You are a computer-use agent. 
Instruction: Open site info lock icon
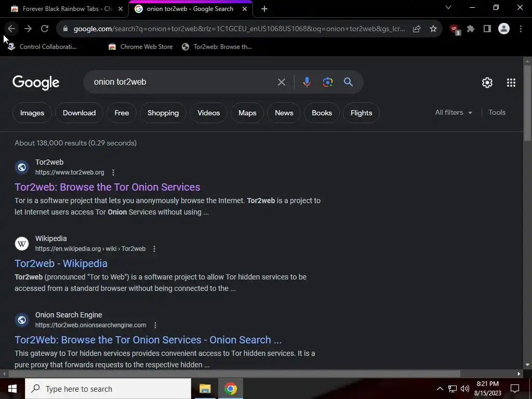coord(65,29)
